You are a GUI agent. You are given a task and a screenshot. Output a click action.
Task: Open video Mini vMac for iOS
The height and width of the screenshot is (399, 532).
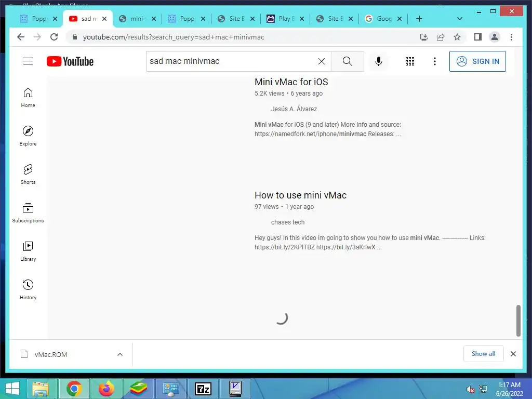pyautogui.click(x=291, y=82)
